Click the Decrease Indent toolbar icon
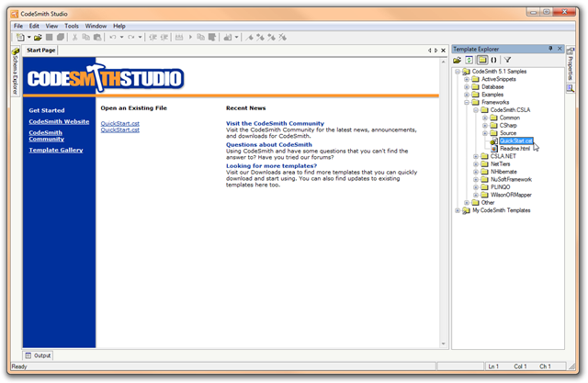Screen dimensions: 588x383 click(x=153, y=37)
